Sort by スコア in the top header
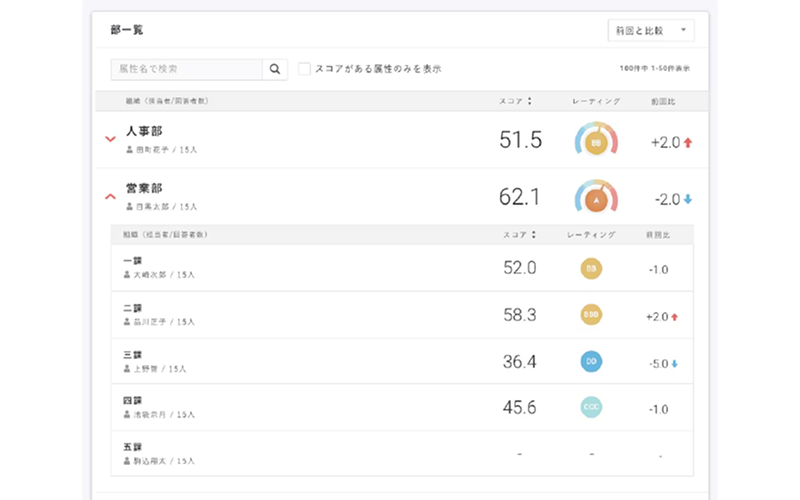The width and height of the screenshot is (800, 500). (515, 101)
